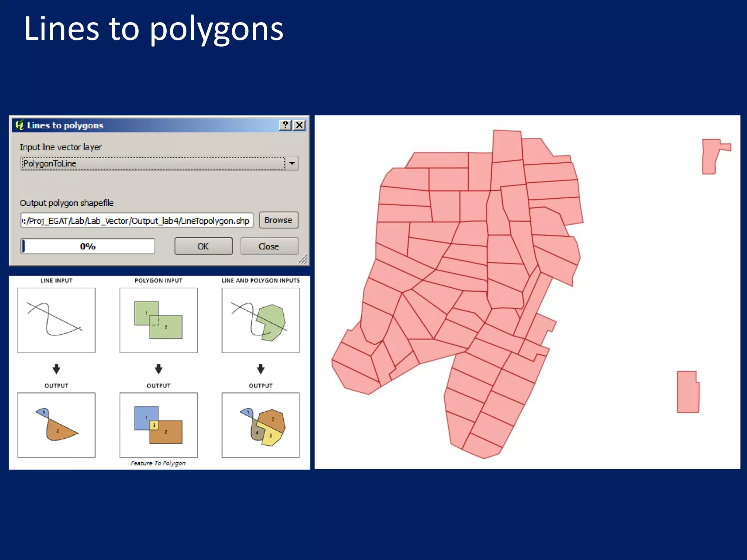Click the 0% progress bar
The image size is (747, 560).
pos(88,246)
